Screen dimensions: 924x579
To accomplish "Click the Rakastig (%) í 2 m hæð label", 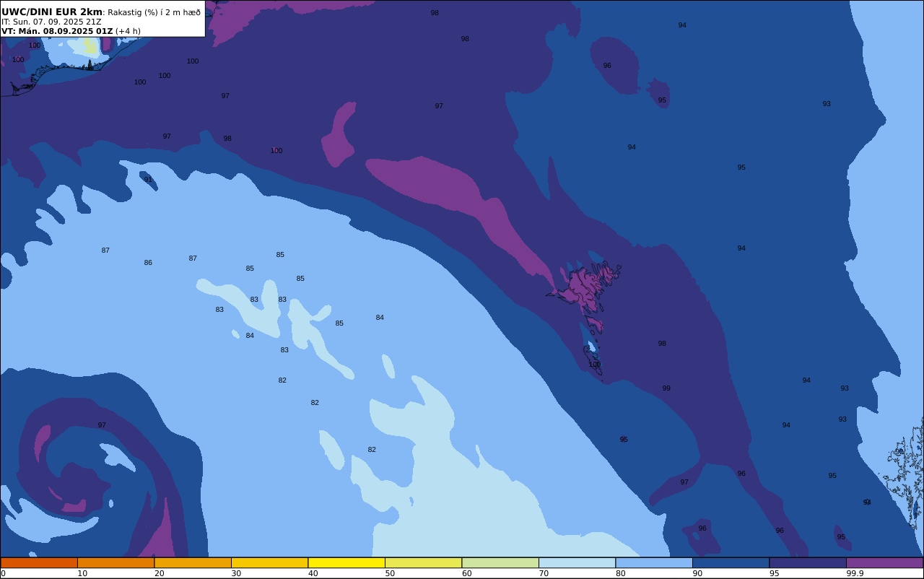I will (154, 12).
